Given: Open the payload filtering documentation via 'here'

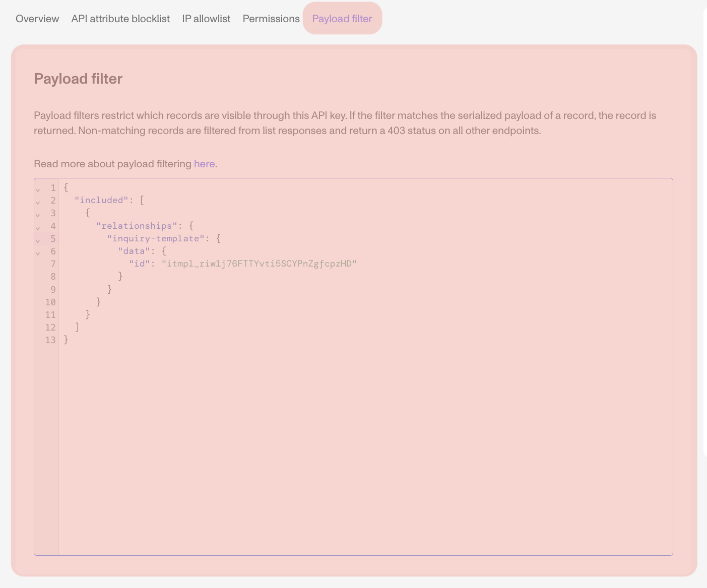Looking at the screenshot, I should (204, 164).
